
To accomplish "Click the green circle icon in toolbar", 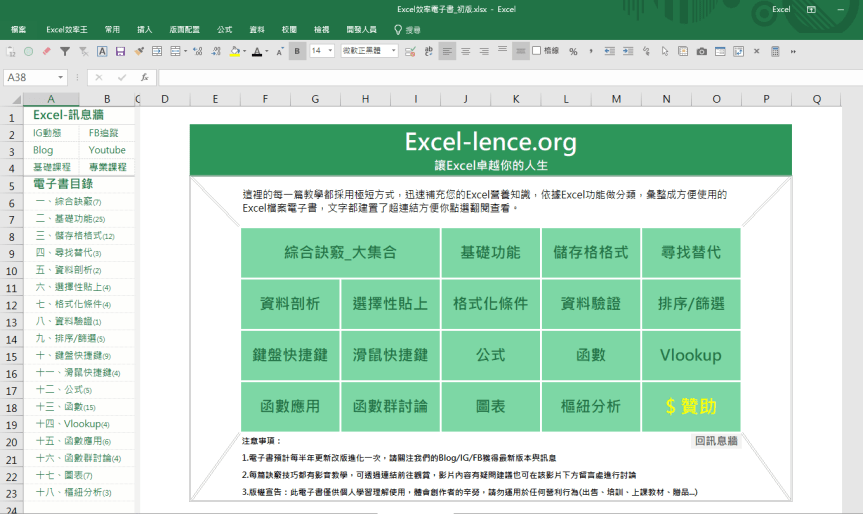I will click(x=28, y=51).
